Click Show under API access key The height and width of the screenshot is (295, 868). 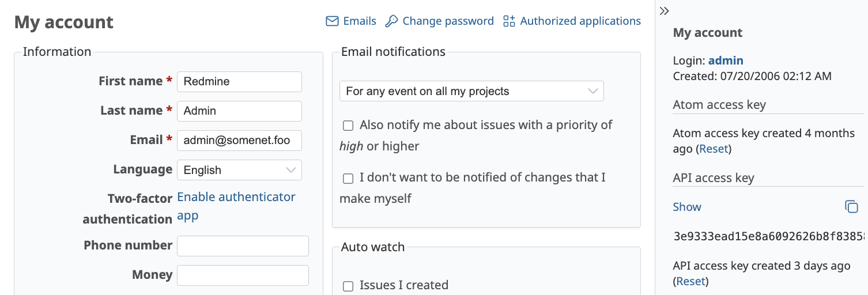tap(687, 207)
